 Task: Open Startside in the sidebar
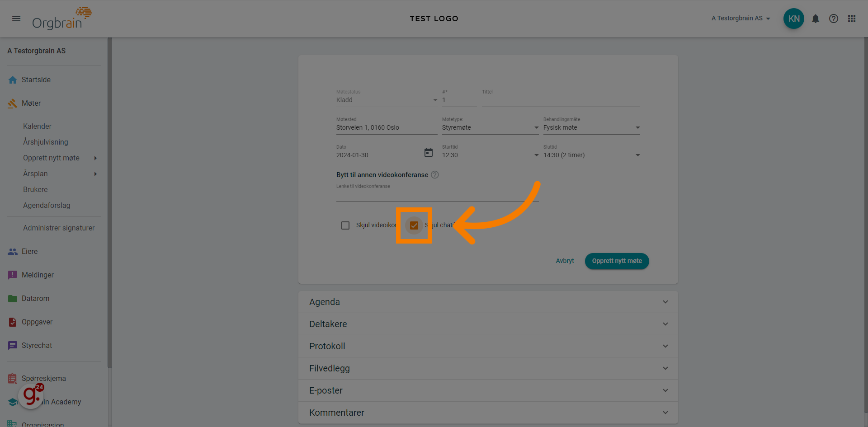pyautogui.click(x=36, y=80)
